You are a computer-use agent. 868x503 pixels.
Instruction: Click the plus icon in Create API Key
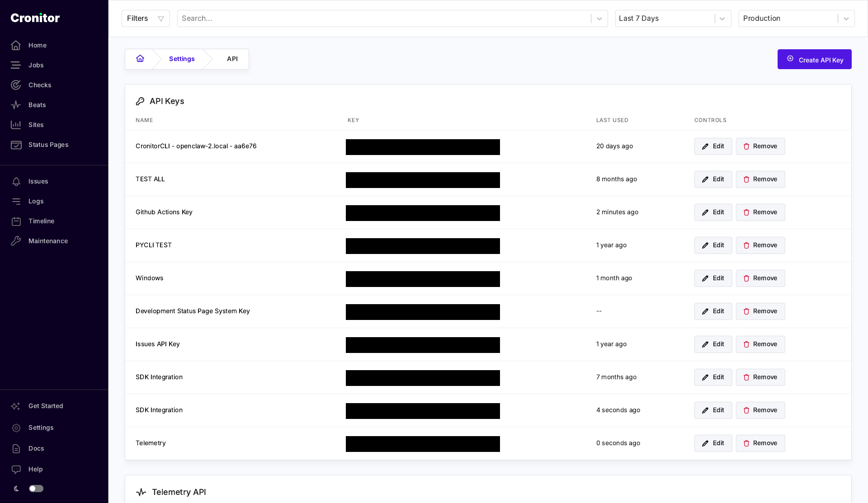(790, 58)
